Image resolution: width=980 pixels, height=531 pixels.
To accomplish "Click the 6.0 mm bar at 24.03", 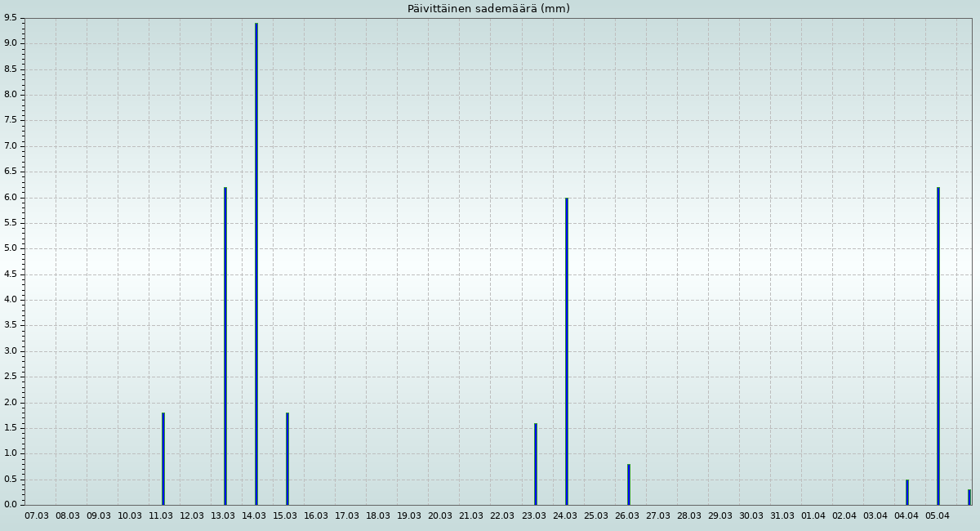I will click(x=566, y=351).
